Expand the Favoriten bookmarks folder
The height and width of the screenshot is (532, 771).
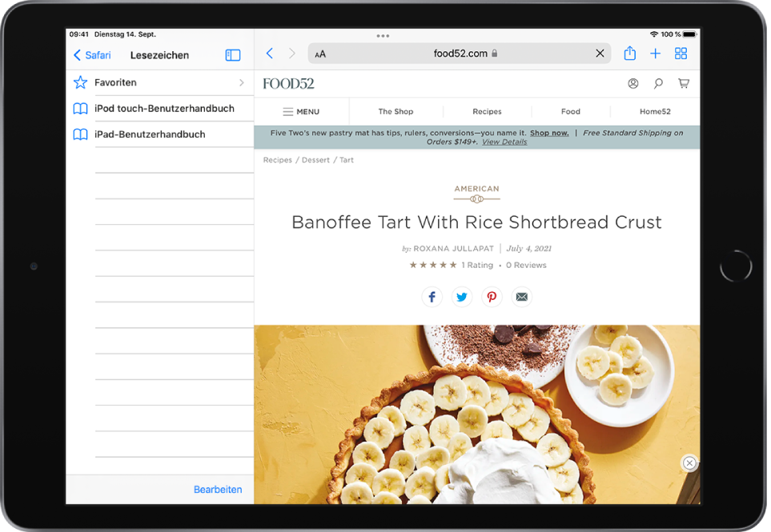pos(159,82)
